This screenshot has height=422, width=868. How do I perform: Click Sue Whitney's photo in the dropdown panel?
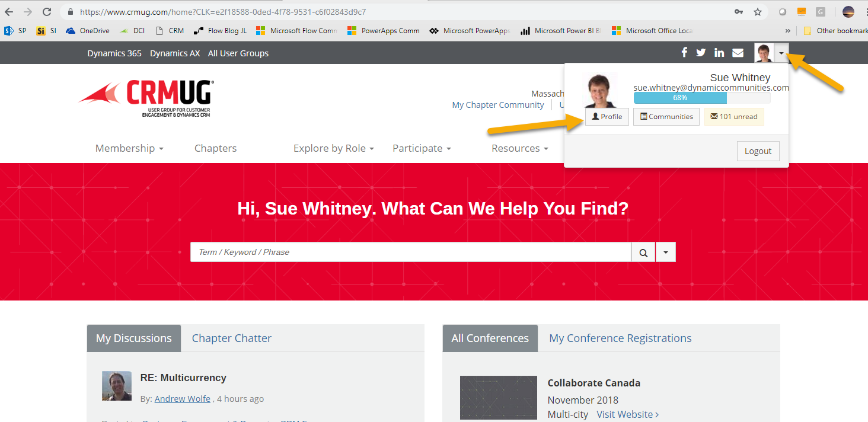601,90
